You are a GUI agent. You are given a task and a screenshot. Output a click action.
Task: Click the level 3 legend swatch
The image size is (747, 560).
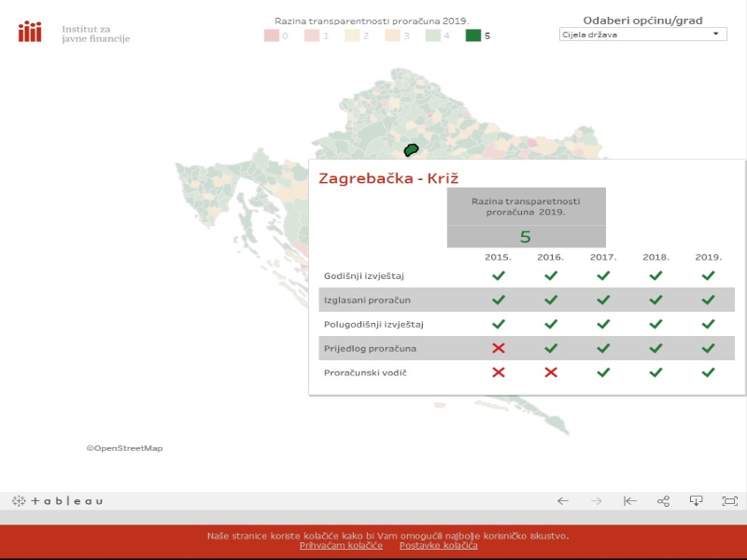(x=393, y=35)
